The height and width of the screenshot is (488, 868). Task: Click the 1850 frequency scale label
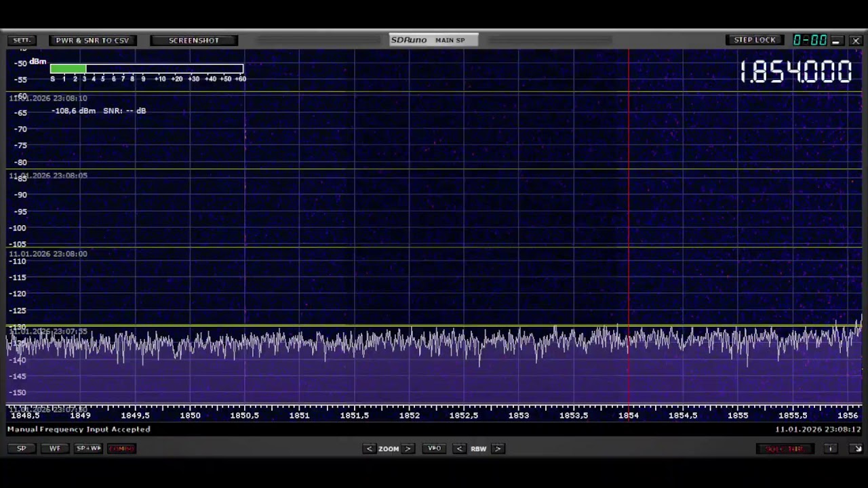[x=190, y=415]
